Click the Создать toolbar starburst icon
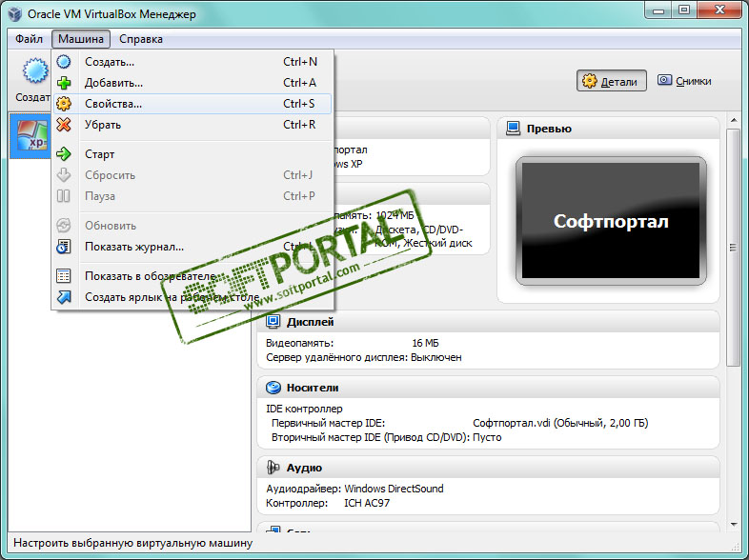 click(35, 70)
